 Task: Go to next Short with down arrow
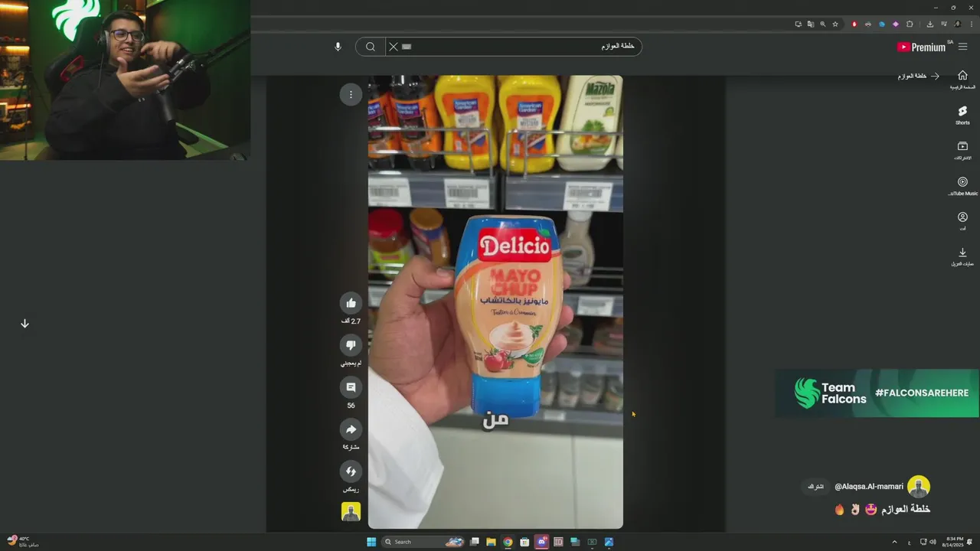coord(24,324)
